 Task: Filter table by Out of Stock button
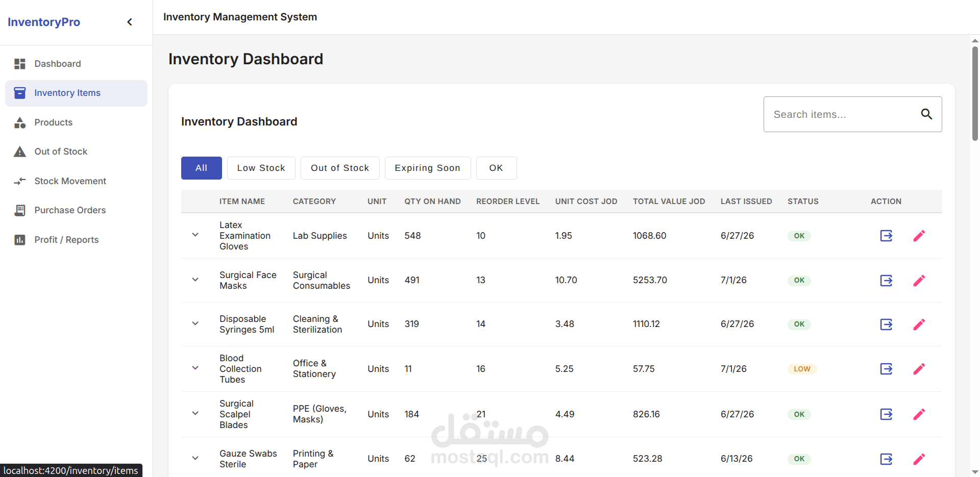(340, 168)
